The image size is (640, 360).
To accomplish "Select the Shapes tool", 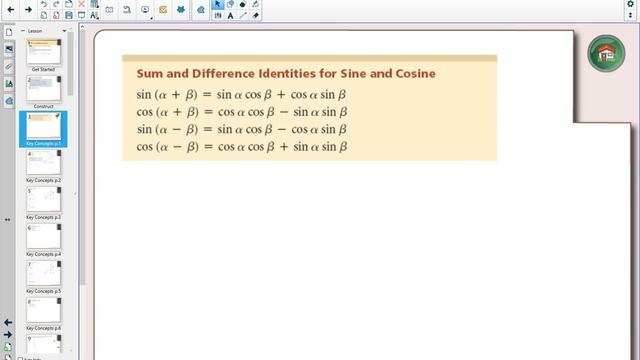I will pyautogui.click(x=231, y=4).
